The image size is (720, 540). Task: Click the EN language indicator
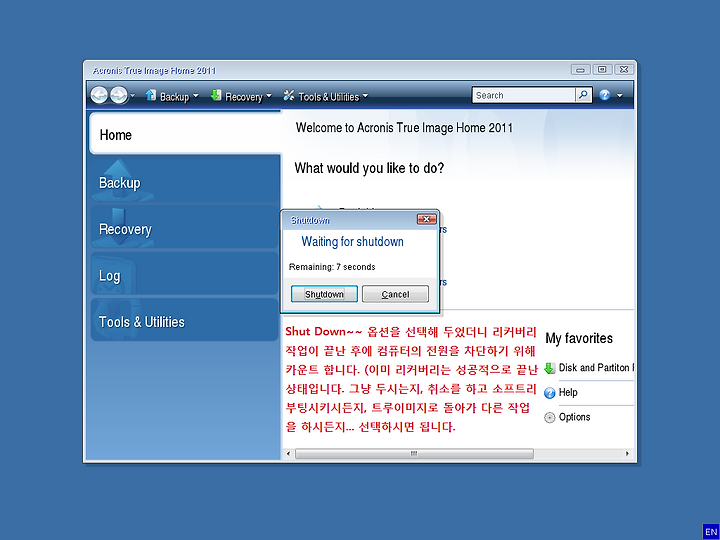tap(710, 532)
